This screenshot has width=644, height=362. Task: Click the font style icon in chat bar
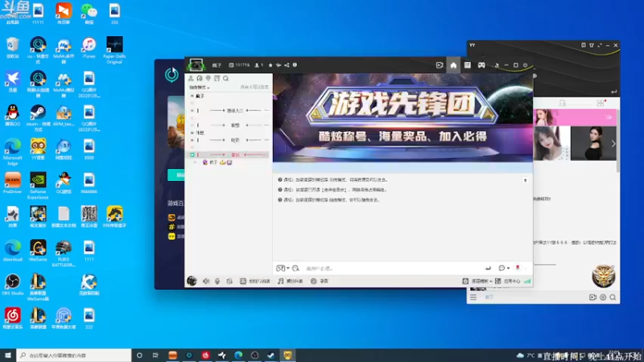point(295,268)
